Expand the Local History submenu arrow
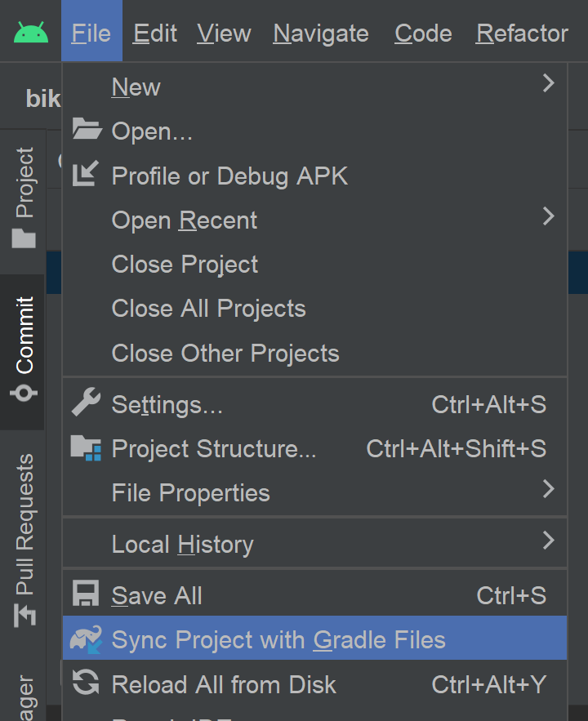This screenshot has width=588, height=721. coord(548,541)
